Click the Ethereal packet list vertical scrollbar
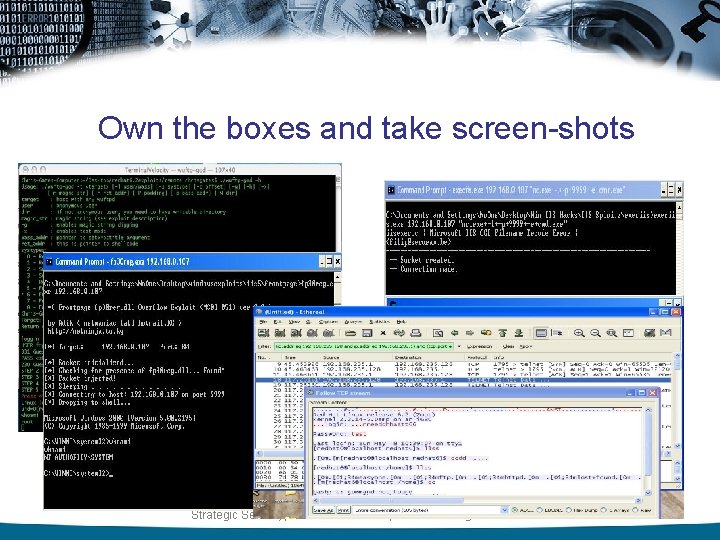This screenshot has width=720, height=540. click(677, 403)
